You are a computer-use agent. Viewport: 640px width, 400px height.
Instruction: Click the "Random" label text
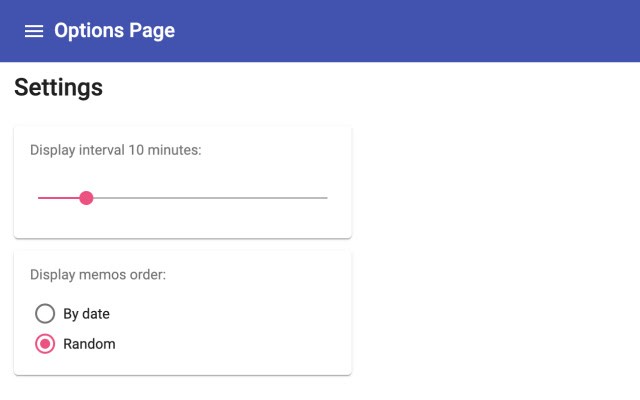[89, 344]
